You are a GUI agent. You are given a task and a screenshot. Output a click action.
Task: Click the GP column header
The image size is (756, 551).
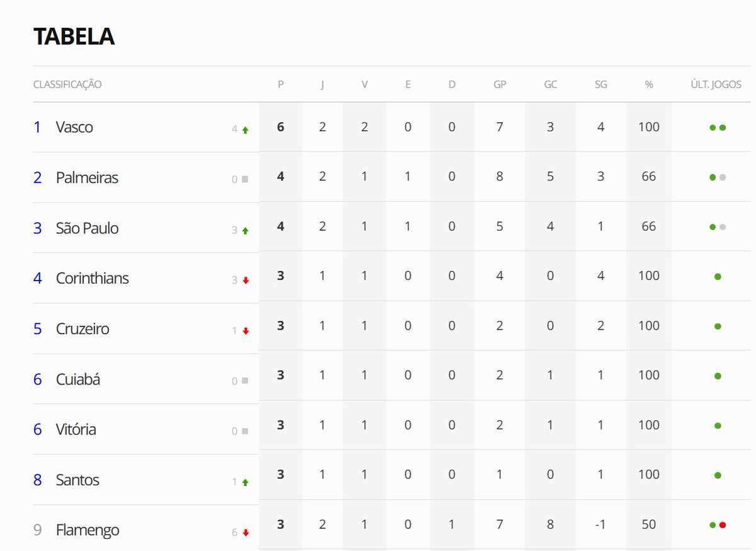[x=500, y=84]
